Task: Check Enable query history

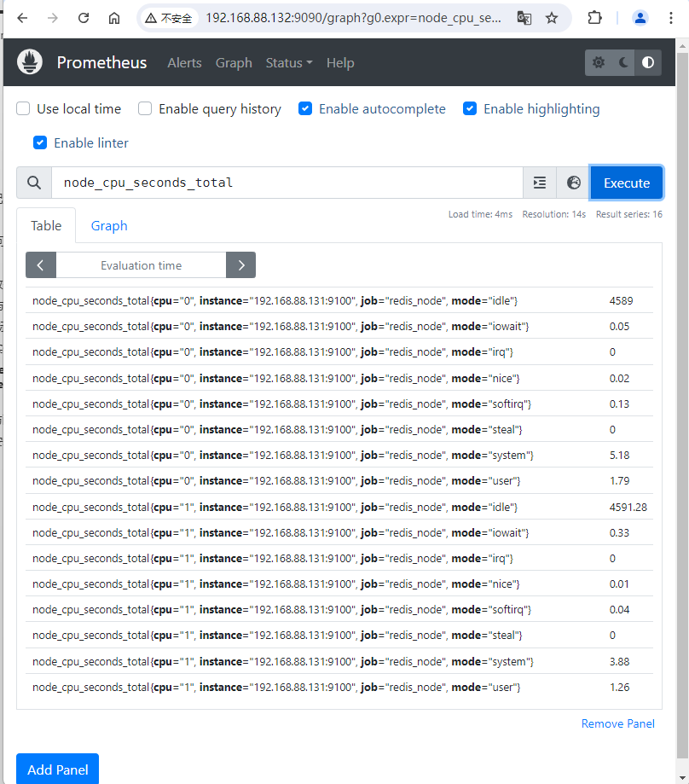Action: click(x=145, y=108)
